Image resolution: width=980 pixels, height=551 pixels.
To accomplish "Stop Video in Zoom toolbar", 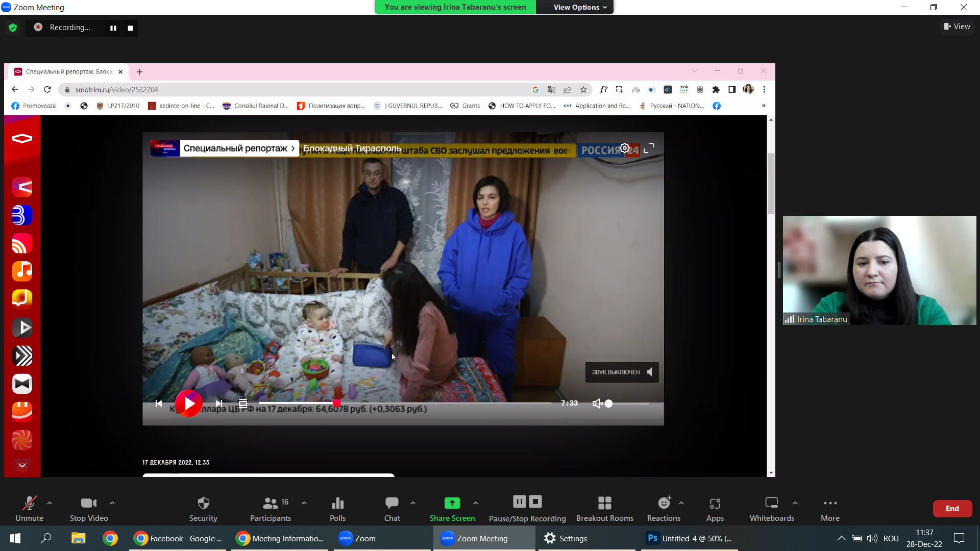I will click(x=89, y=508).
